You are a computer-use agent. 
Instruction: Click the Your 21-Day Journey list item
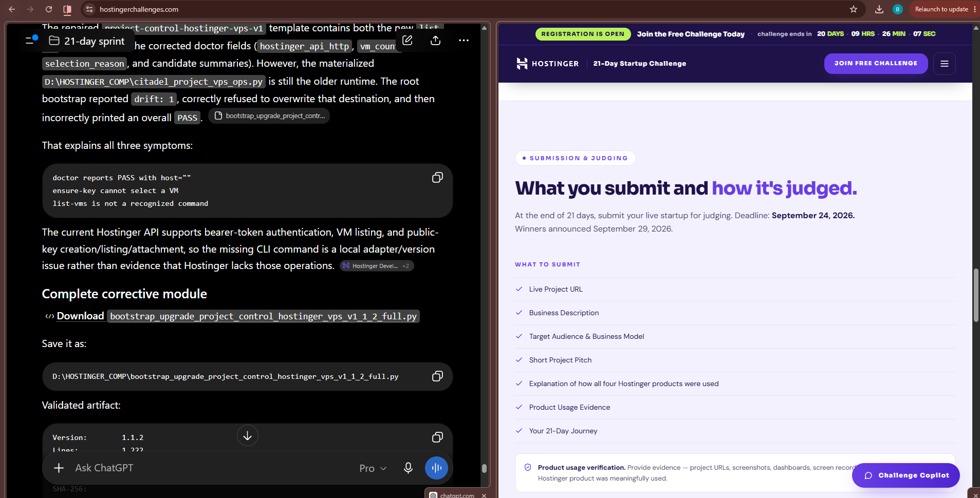[x=735, y=431]
